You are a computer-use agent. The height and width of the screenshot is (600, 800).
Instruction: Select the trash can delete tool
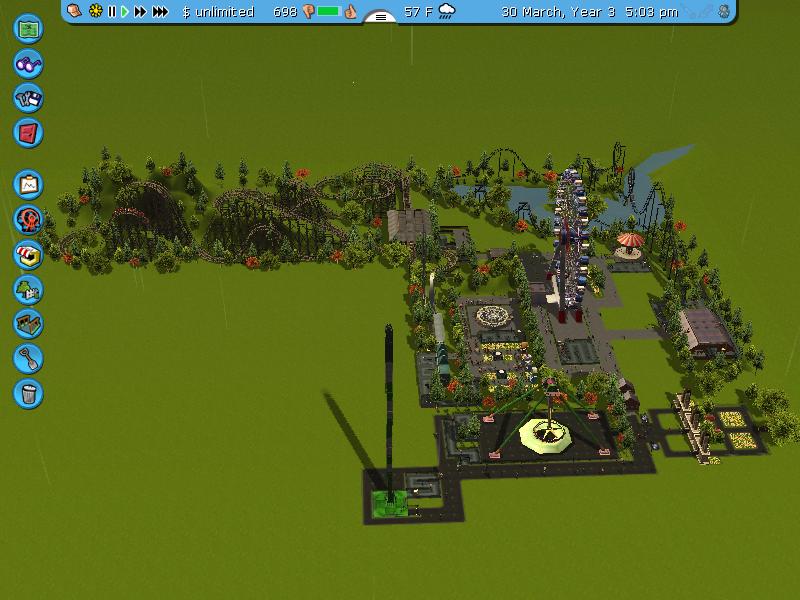28,393
